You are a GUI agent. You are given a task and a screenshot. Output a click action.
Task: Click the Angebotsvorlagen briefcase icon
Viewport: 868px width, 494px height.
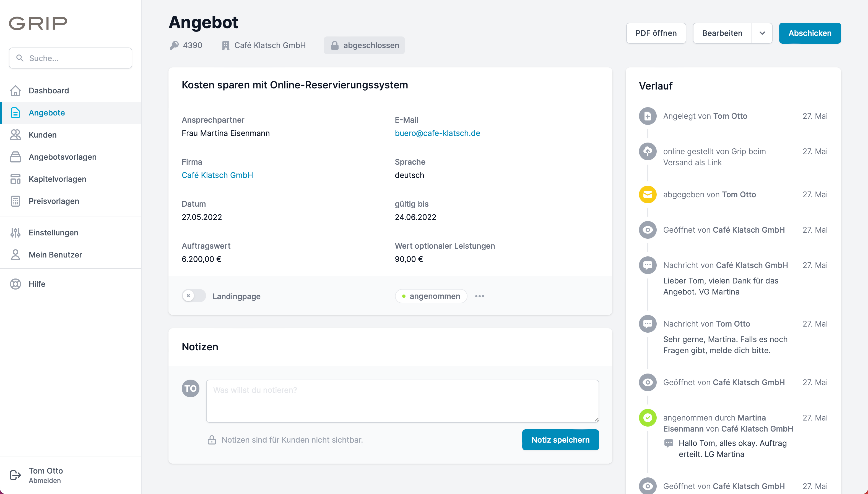pos(15,157)
